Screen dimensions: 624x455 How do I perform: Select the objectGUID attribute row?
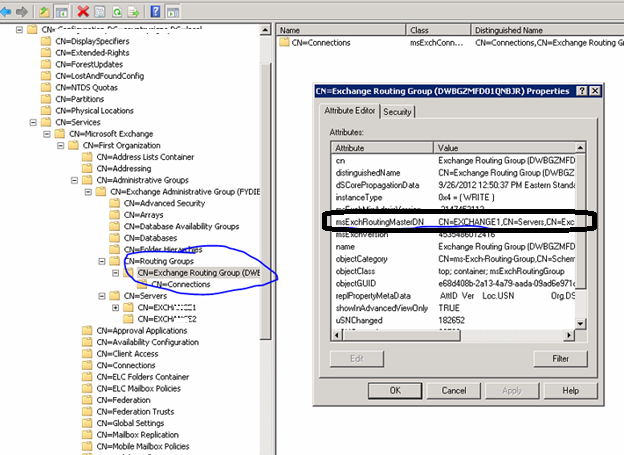point(453,283)
